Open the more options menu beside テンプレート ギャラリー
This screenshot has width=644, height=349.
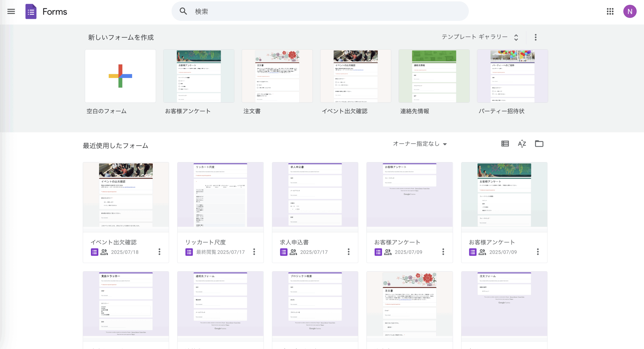(x=535, y=37)
